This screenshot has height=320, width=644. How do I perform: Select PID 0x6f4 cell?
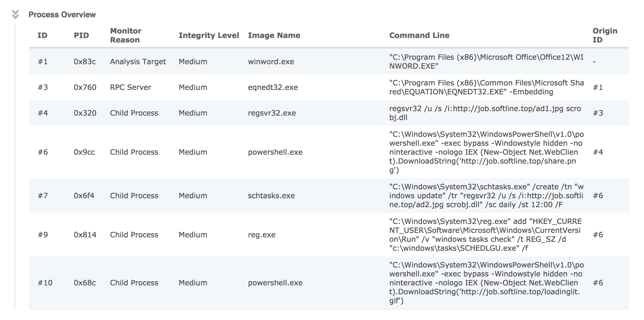click(84, 195)
